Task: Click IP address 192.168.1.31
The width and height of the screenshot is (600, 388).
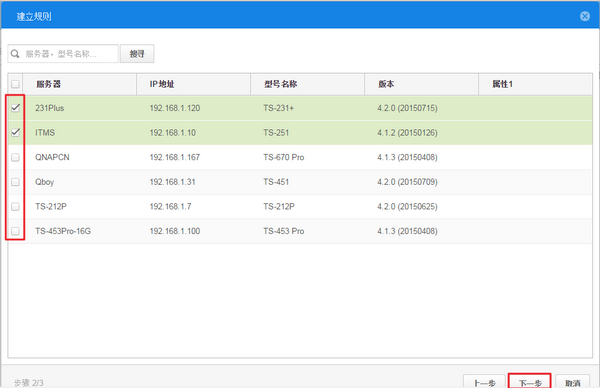Action: (x=172, y=182)
